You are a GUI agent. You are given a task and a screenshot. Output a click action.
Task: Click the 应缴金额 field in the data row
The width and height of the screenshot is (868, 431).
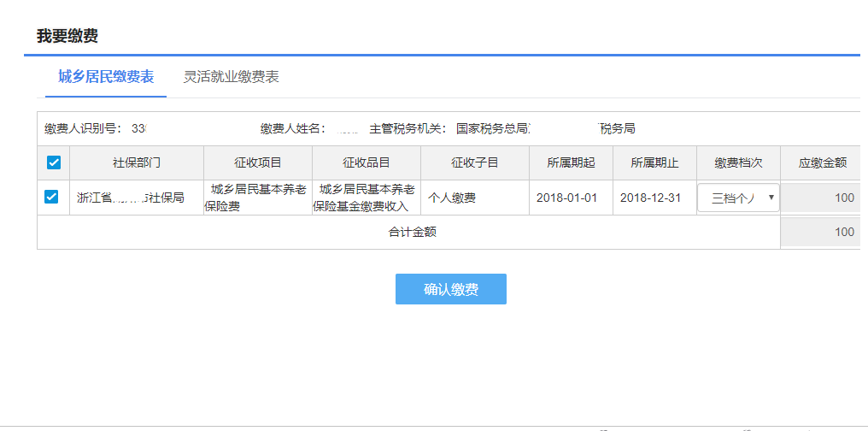(x=819, y=198)
